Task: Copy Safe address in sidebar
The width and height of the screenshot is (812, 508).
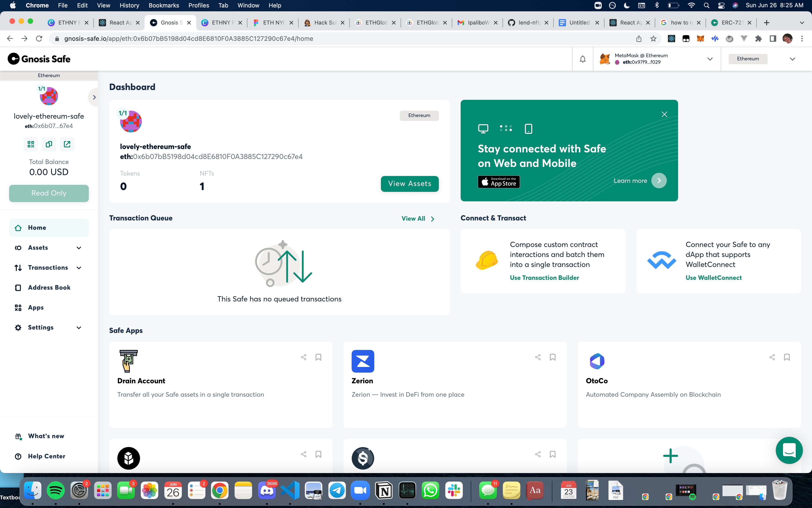Action: point(49,144)
